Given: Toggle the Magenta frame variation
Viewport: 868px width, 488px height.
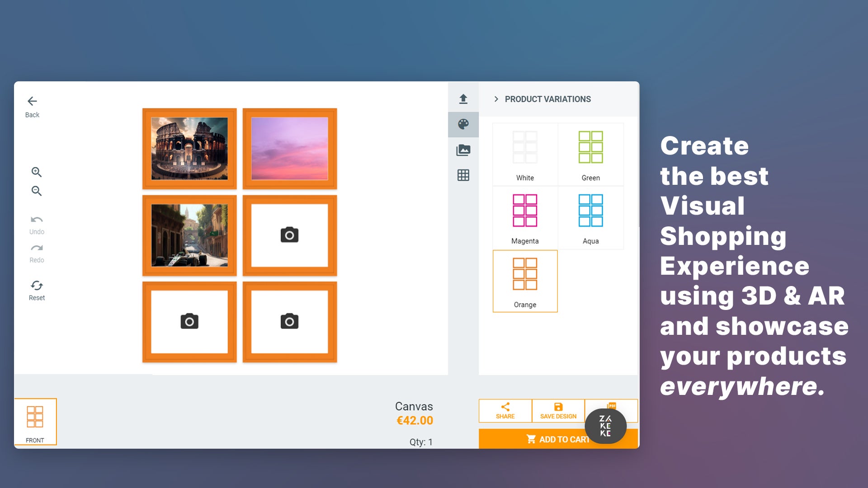Looking at the screenshot, I should point(525,217).
